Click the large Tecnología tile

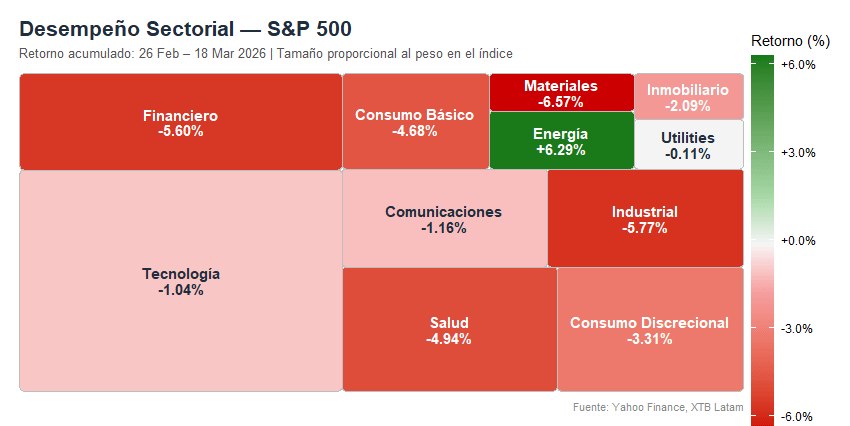click(x=180, y=281)
